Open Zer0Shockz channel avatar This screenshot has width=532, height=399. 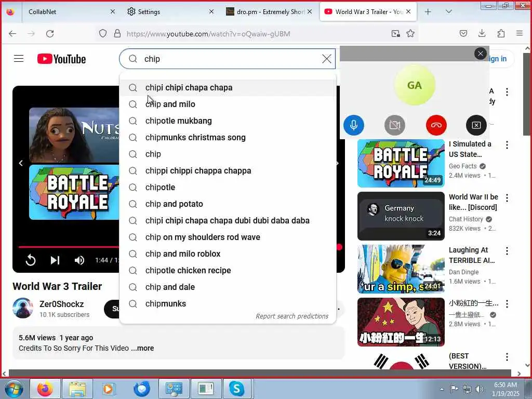click(23, 308)
